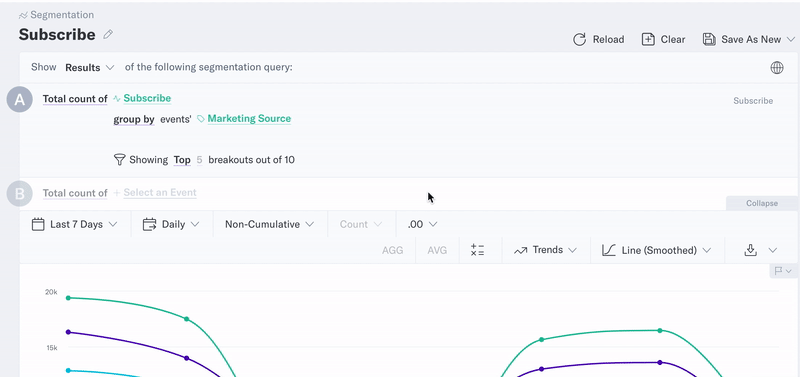Open the formula calculator icon
This screenshot has width=800, height=377.
(x=478, y=250)
